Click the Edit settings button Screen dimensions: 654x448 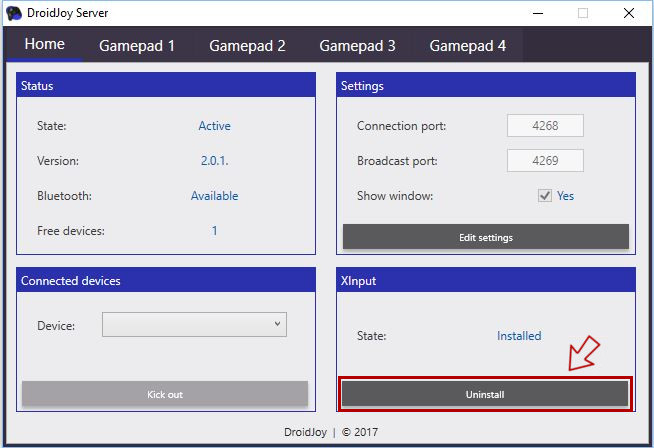tap(486, 237)
